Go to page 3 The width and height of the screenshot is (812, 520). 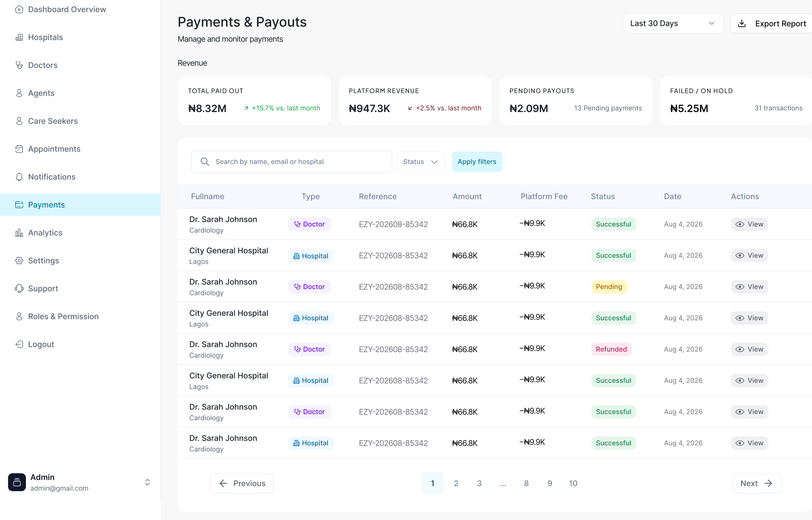(x=479, y=483)
